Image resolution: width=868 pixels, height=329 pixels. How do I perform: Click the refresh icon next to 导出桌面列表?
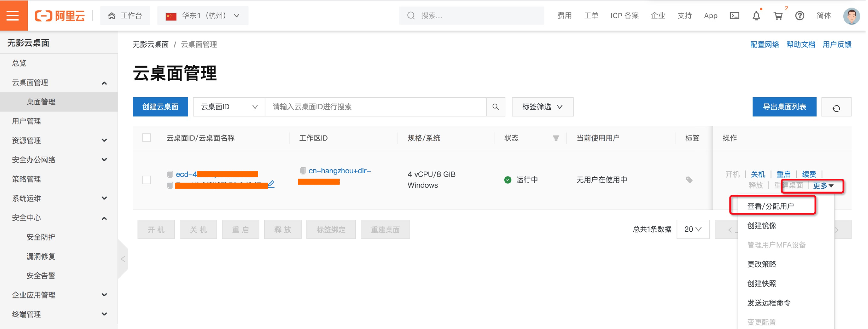point(837,107)
